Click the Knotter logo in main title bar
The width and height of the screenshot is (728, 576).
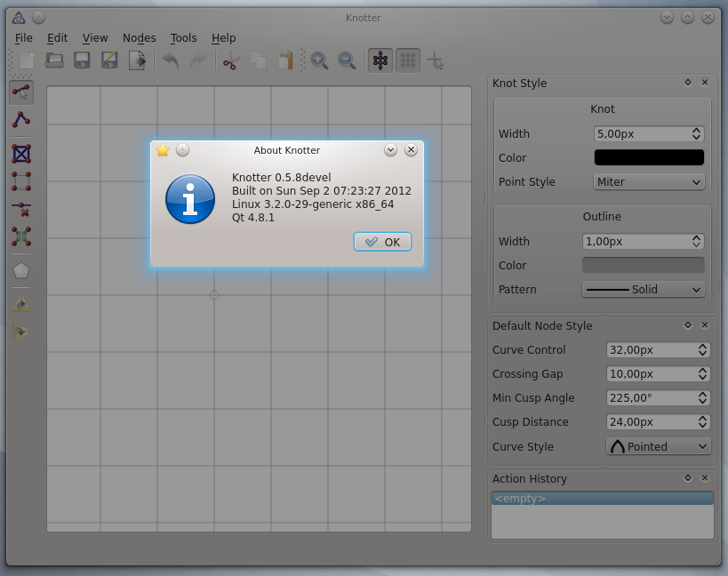[19, 18]
